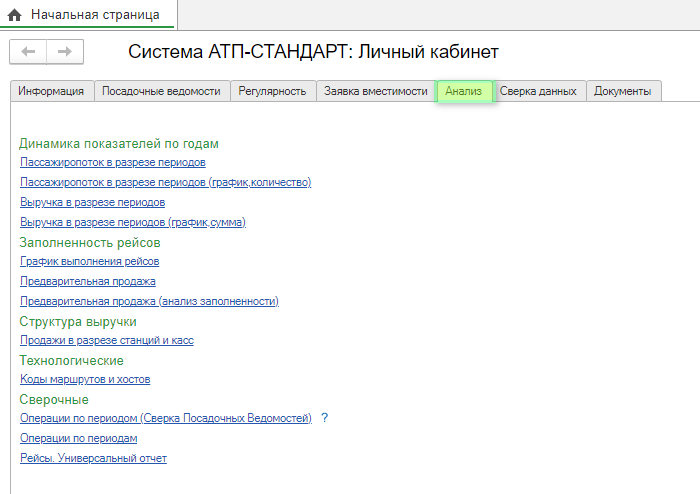Open Пассажиропоток (график, количество) report link

(165, 182)
